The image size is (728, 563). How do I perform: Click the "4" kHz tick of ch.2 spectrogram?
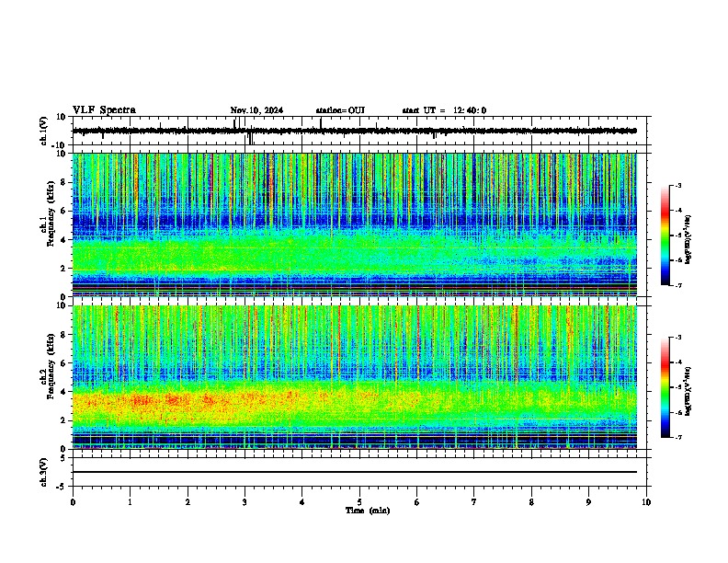[63, 392]
